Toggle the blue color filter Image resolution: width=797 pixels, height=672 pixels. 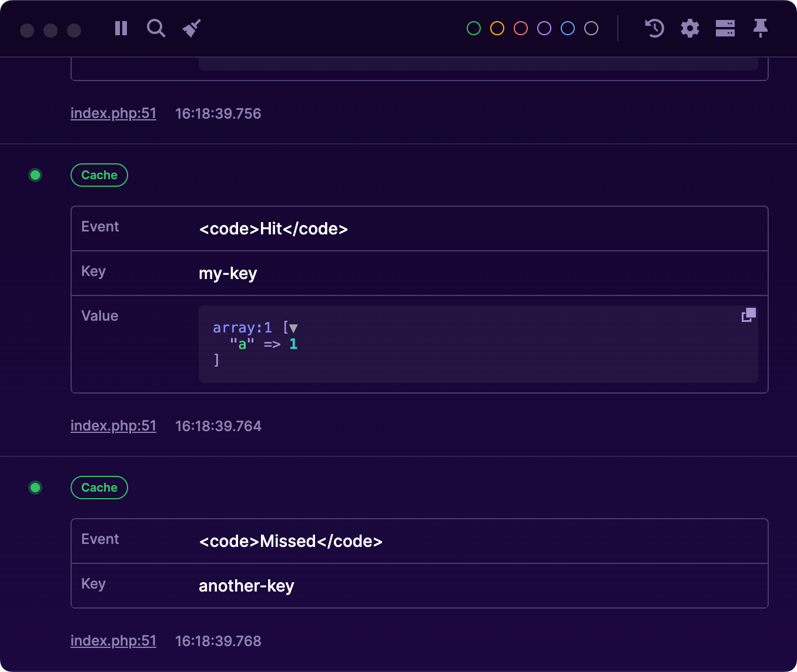(567, 28)
